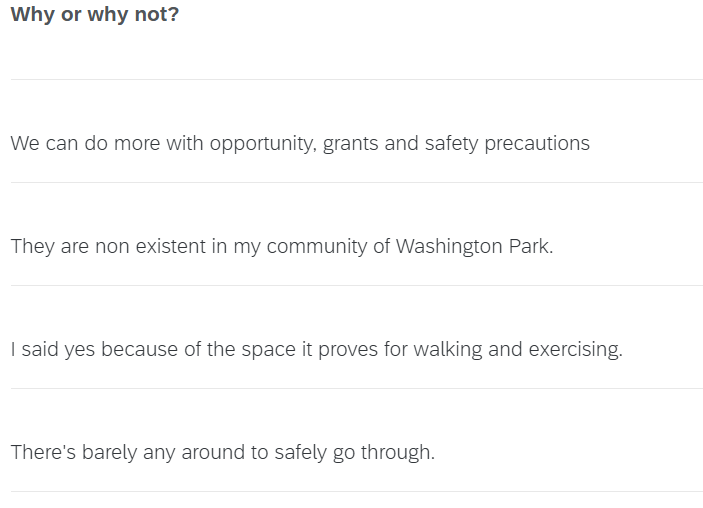The image size is (703, 508).
Task: Click the word "space" in third response
Action: point(269,351)
